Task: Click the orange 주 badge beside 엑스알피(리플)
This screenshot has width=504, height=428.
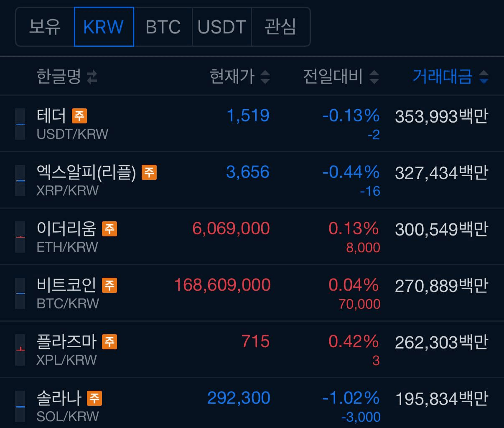Action: coord(149,172)
